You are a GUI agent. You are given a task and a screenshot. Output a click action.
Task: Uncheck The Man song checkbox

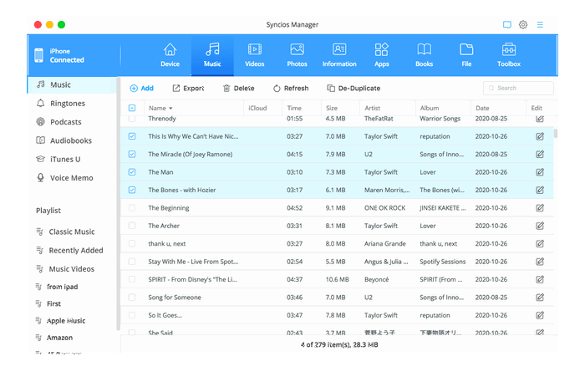tap(132, 172)
